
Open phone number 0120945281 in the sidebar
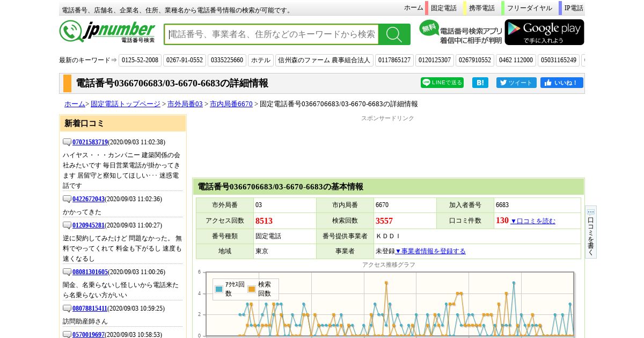90,225
